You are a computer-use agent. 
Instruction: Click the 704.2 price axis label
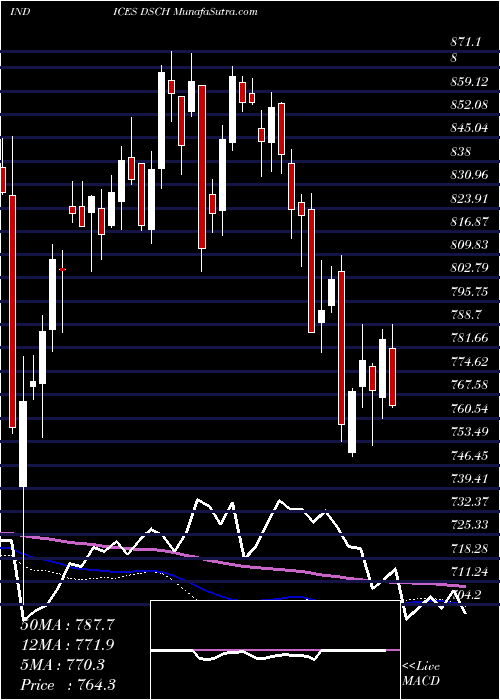pyautogui.click(x=466, y=594)
